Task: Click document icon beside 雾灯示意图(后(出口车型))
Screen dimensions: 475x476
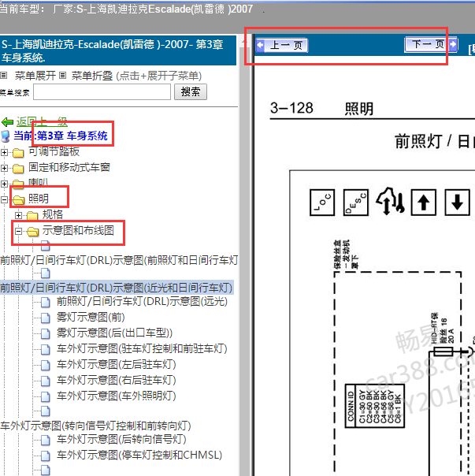Action: point(46,334)
